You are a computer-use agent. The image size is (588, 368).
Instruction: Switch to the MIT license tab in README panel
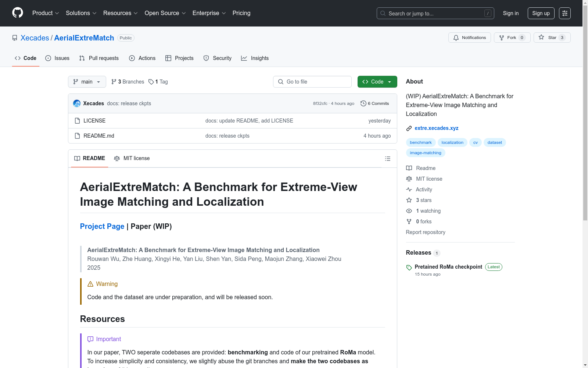132,158
